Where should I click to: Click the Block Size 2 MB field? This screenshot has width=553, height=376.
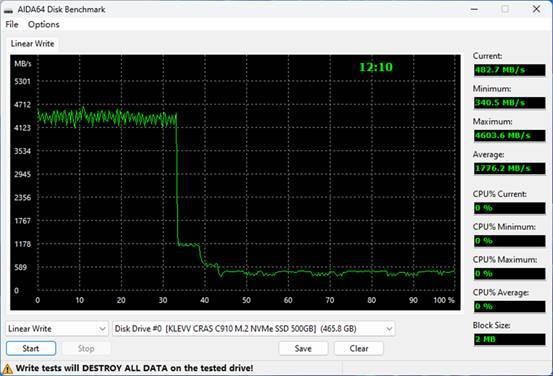pyautogui.click(x=510, y=339)
